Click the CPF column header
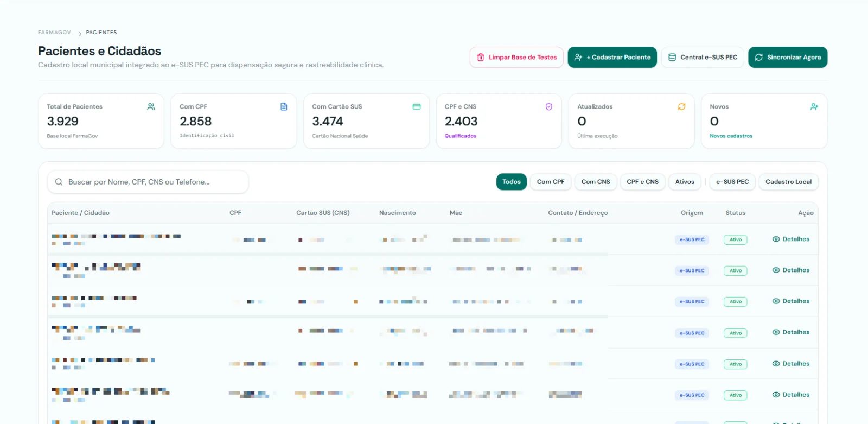Viewport: 868px width, 424px height. click(x=235, y=213)
